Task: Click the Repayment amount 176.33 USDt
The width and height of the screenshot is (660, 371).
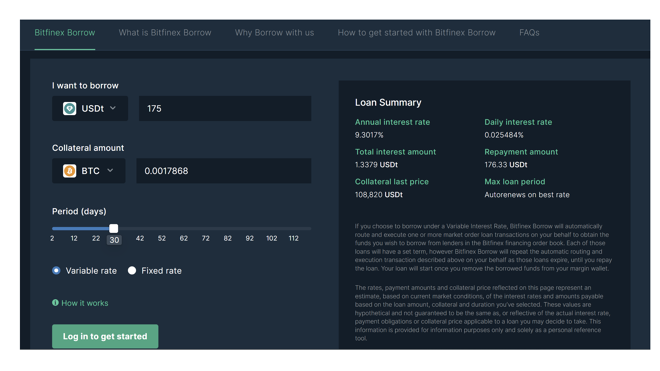Action: point(506,165)
